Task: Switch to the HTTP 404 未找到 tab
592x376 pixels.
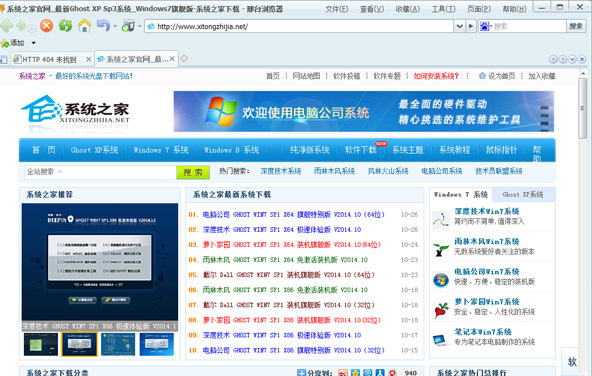Action: tap(49, 59)
